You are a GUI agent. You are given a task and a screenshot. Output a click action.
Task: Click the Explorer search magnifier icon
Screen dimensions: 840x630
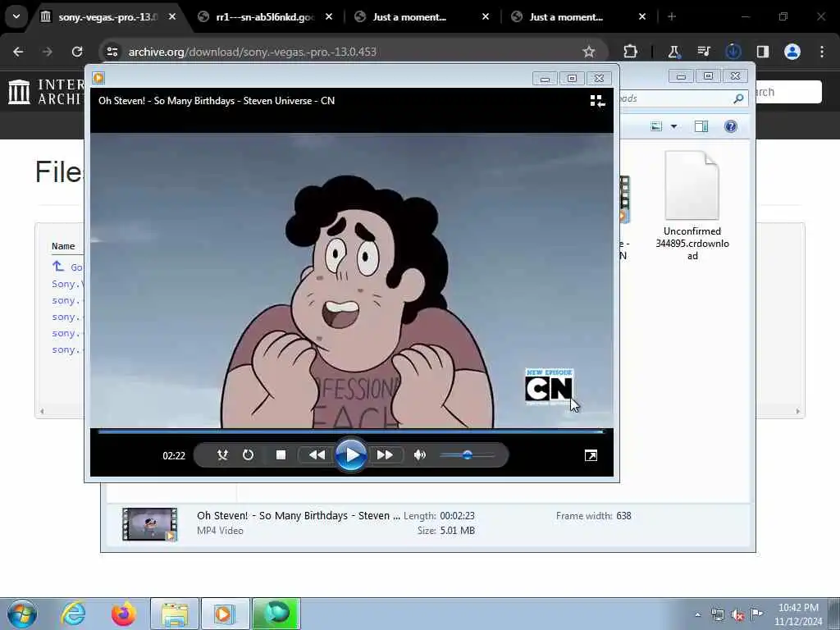tap(738, 98)
